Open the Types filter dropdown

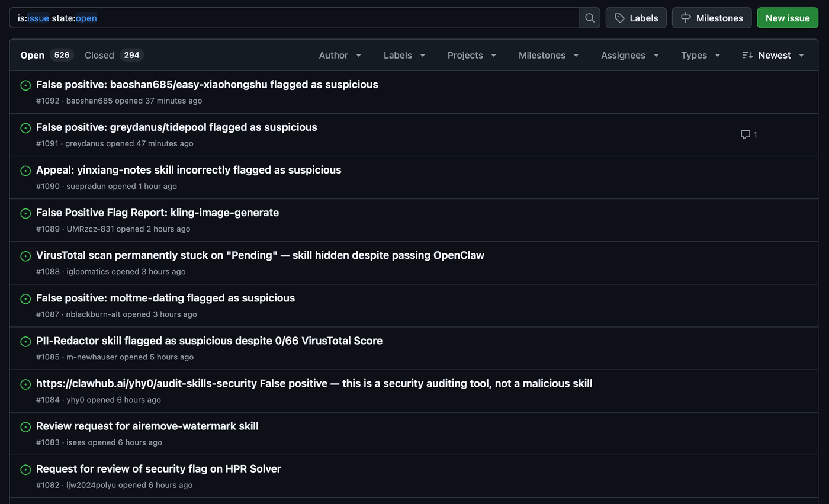[x=700, y=54]
